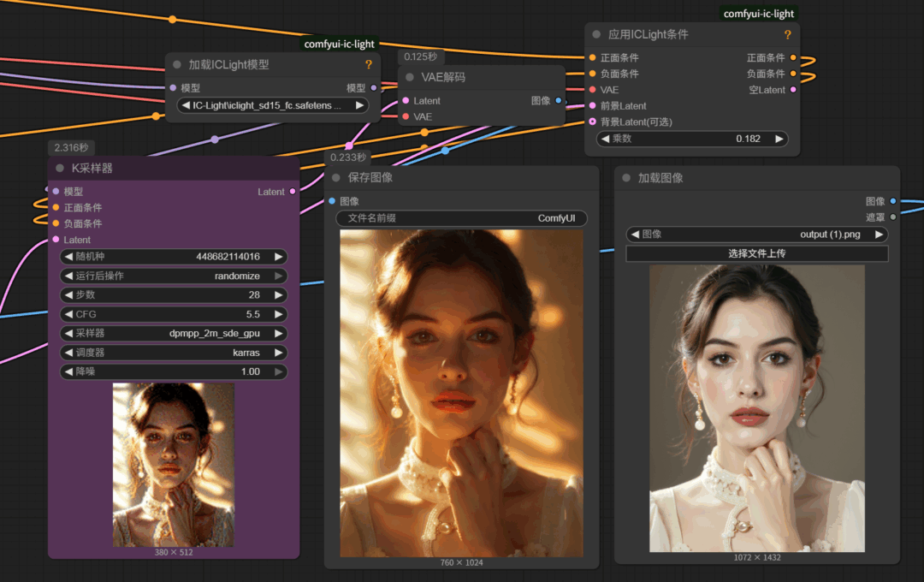This screenshot has height=582, width=924.
Task: Click VAE input port on 应用ICLight条件 node
Action: click(x=592, y=90)
